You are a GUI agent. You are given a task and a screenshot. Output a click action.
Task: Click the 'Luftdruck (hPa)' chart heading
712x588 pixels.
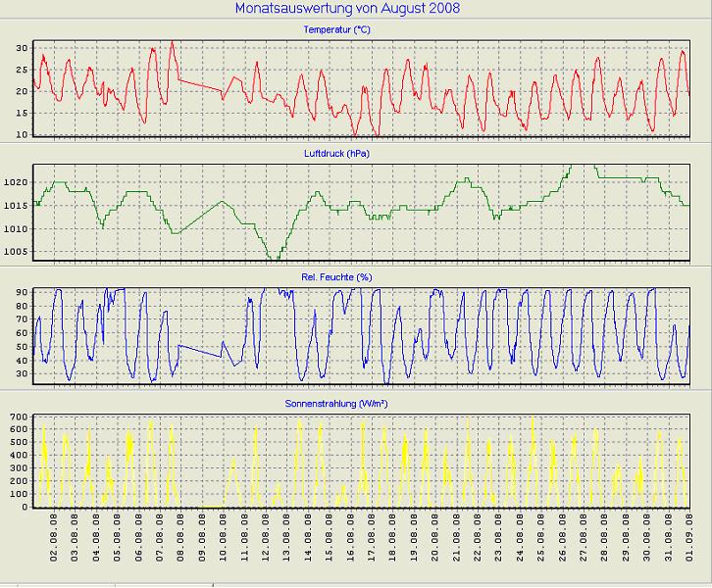coord(336,154)
